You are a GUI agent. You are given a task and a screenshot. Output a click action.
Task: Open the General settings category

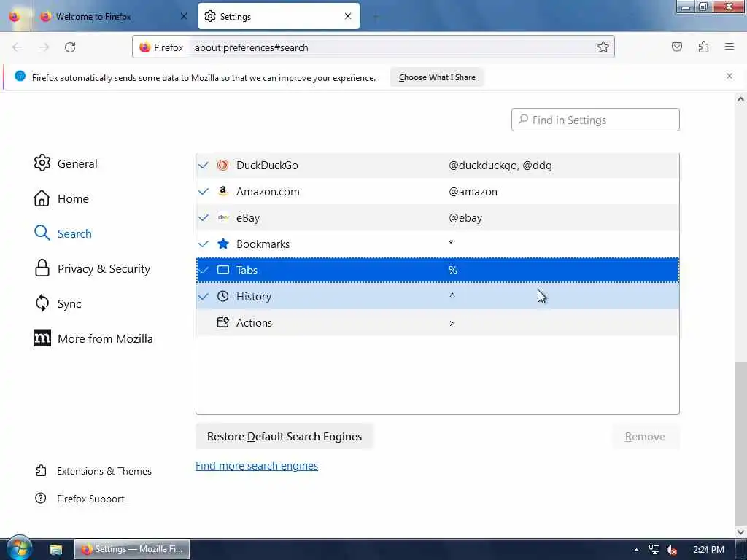[x=66, y=163]
